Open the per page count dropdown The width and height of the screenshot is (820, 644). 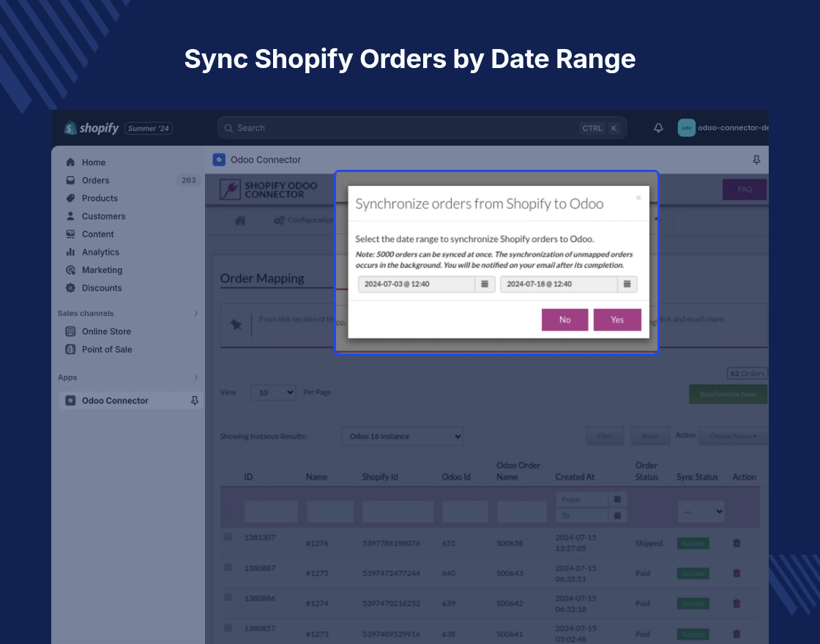(x=273, y=392)
